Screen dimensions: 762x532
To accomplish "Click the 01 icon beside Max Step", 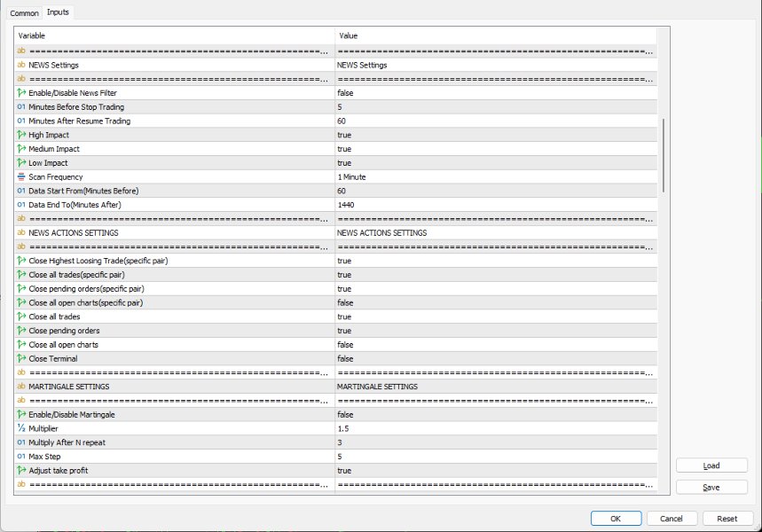I will click(x=20, y=456).
